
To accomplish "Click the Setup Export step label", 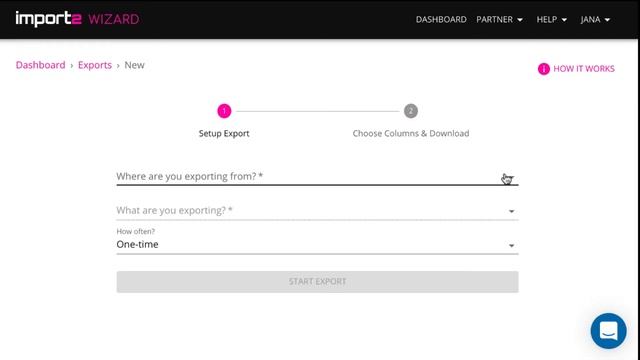I will click(x=224, y=133).
